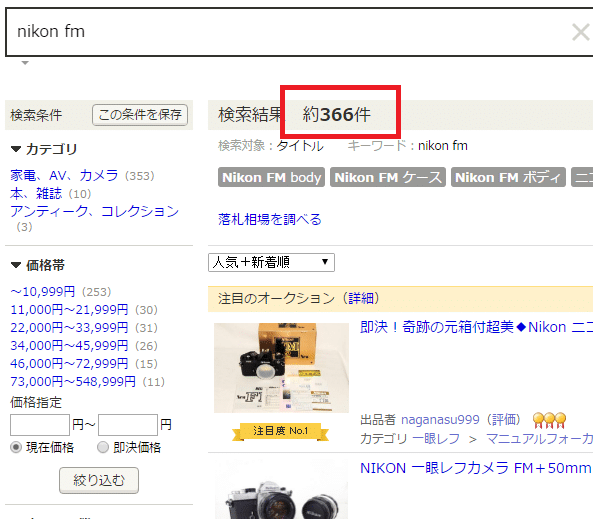This screenshot has height=519, width=593.
Task: Open the 人気+新着順 sort dropdown
Action: click(x=271, y=262)
